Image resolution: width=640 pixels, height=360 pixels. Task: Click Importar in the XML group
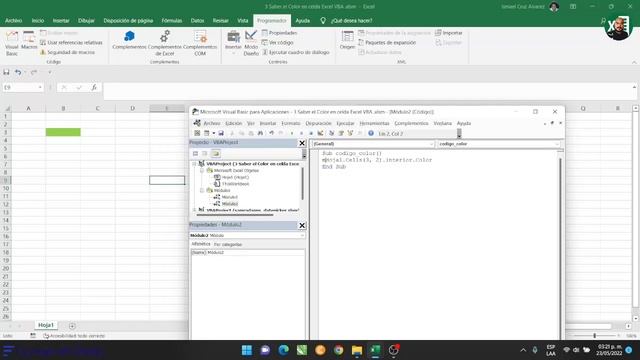pyautogui.click(x=449, y=33)
